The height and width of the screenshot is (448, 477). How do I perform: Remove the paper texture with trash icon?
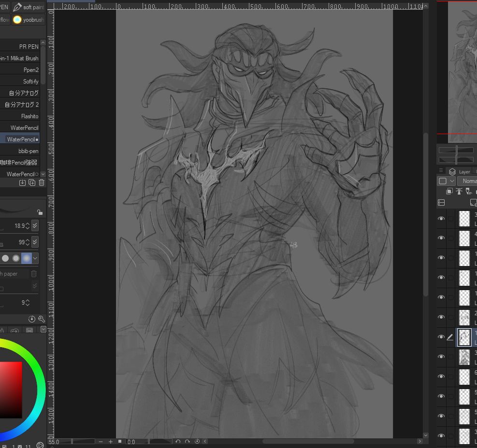pos(34,274)
